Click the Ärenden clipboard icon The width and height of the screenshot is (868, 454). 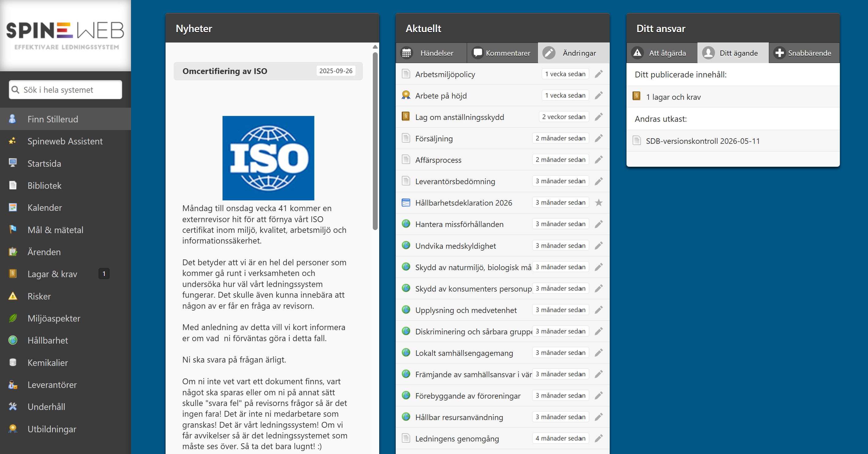pyautogui.click(x=13, y=251)
